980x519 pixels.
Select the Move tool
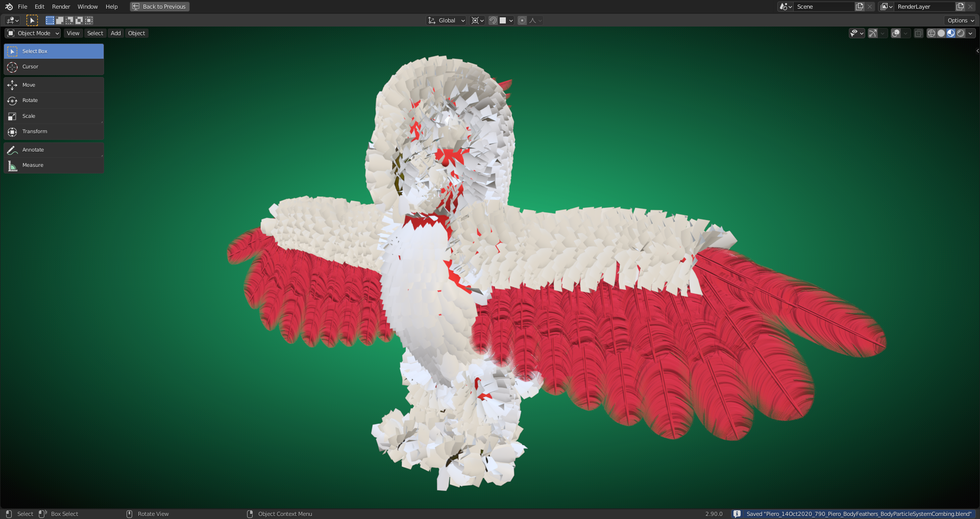pos(53,85)
